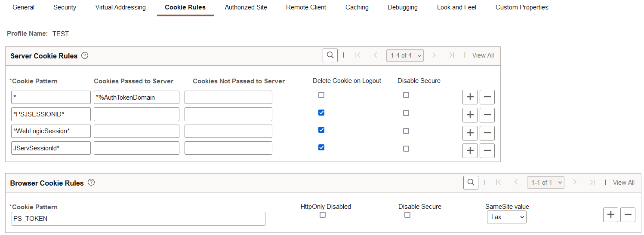Go to previous row in Browser Cookie Rules

tap(516, 182)
